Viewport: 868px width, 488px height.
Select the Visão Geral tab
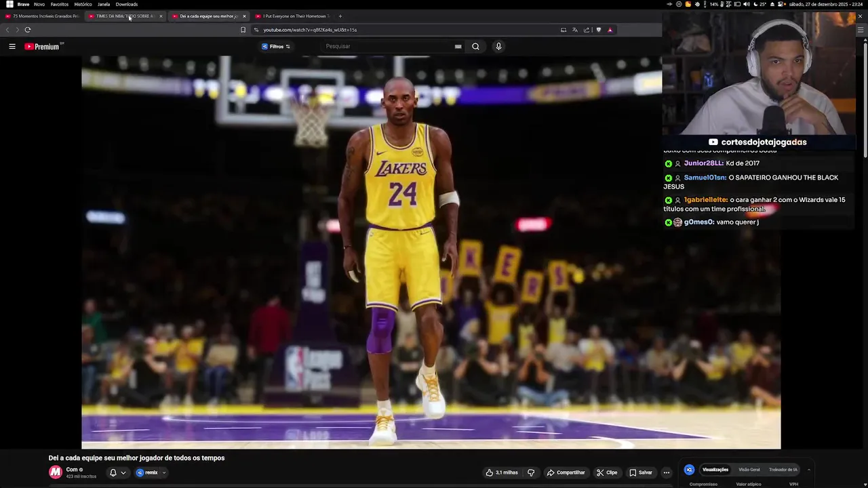[x=749, y=470]
